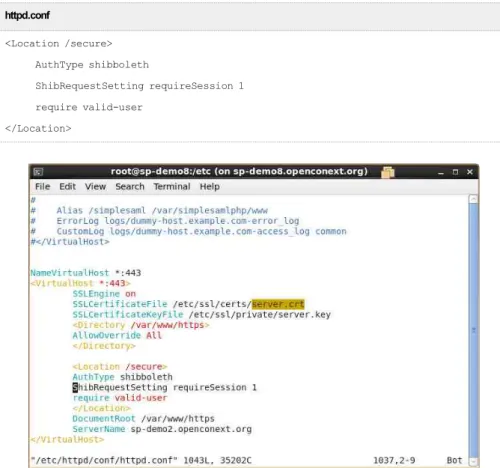Image resolution: width=500 pixels, height=468 pixels.
Task: Click the terminal icon in title bar
Action: pos(38,172)
